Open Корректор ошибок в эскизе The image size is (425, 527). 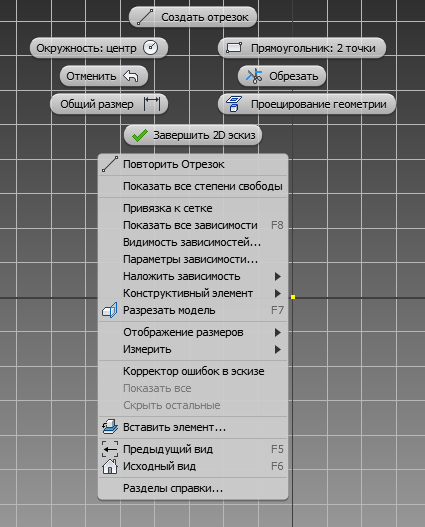coord(193,371)
